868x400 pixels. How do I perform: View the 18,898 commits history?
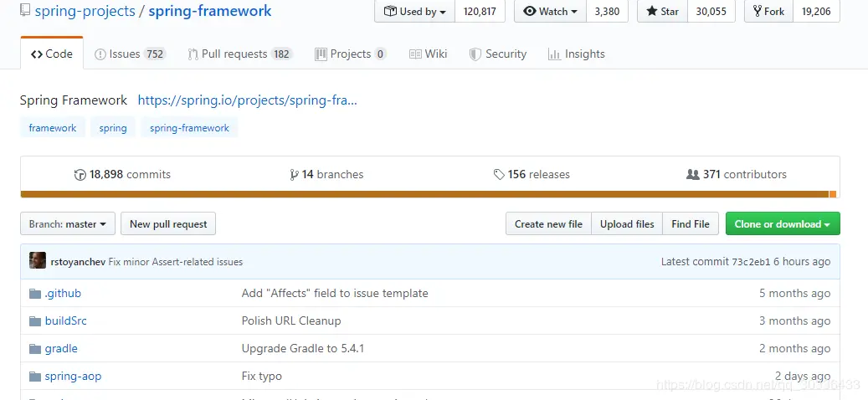click(122, 174)
